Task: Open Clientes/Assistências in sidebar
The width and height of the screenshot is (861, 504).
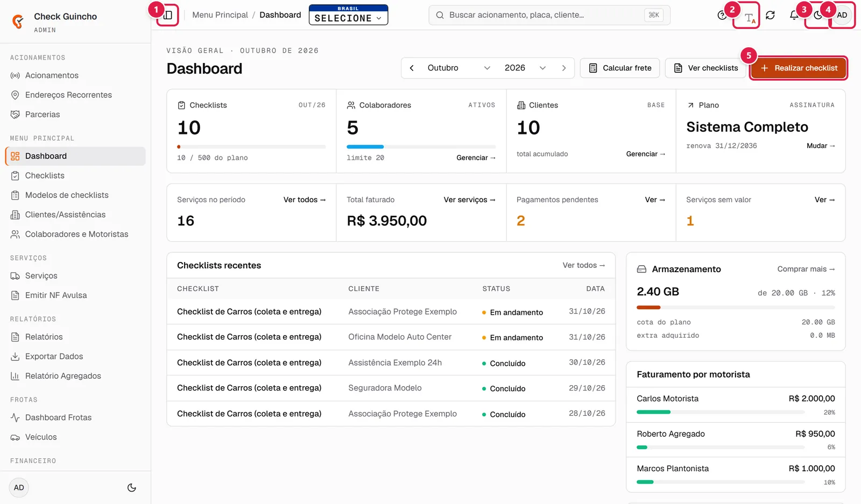Action: pyautogui.click(x=75, y=215)
